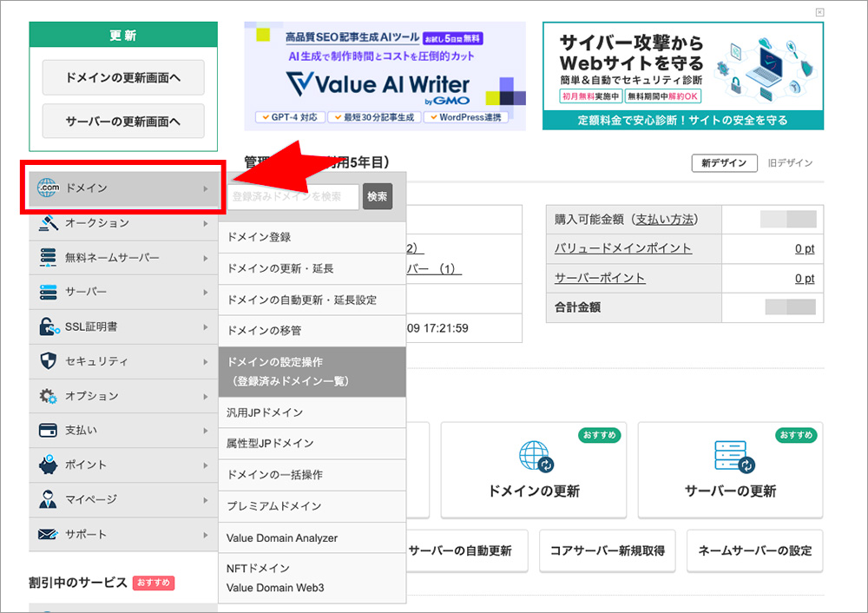Click ドメインの更新画面へ button
This screenshot has width=868, height=613.
[x=123, y=77]
